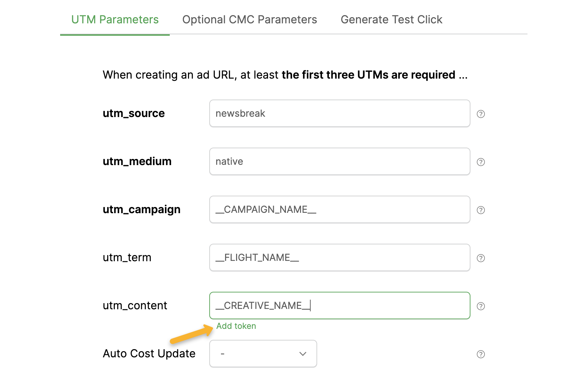567x392 pixels.
Task: Switch to the UTM Parameters tab
Action: pyautogui.click(x=115, y=20)
